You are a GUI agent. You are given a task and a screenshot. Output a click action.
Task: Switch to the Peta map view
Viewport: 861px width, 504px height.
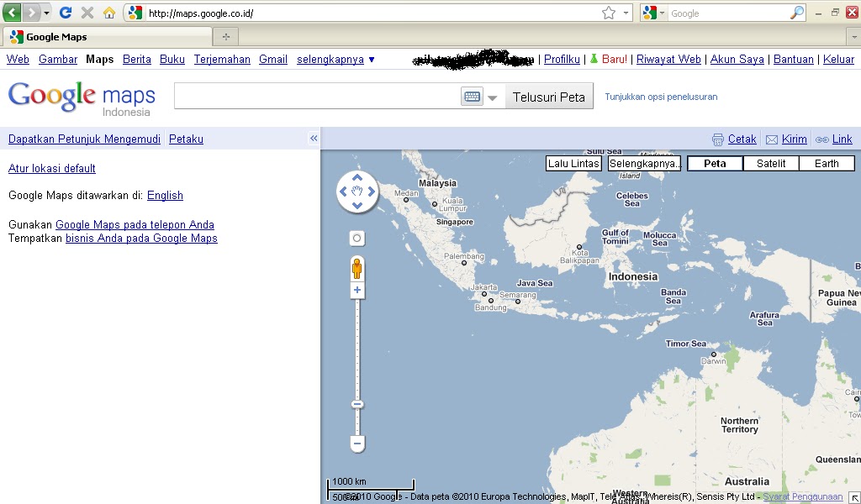(x=715, y=164)
